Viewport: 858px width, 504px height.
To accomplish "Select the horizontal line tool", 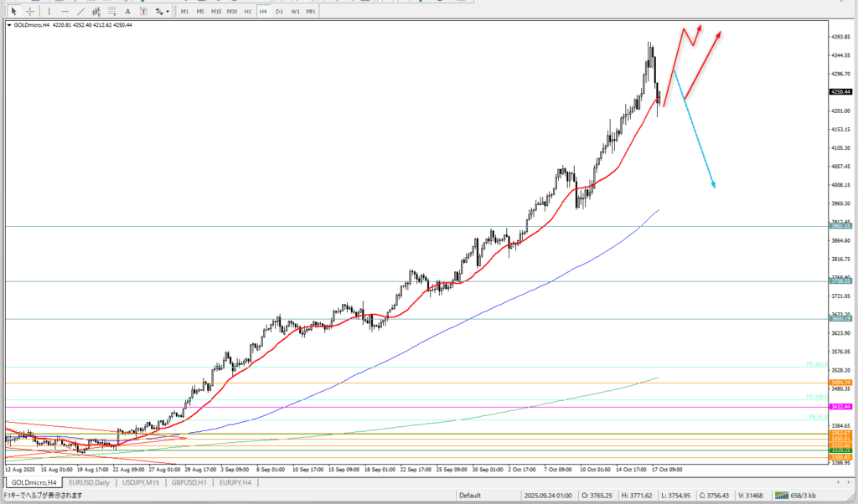I will click(65, 11).
